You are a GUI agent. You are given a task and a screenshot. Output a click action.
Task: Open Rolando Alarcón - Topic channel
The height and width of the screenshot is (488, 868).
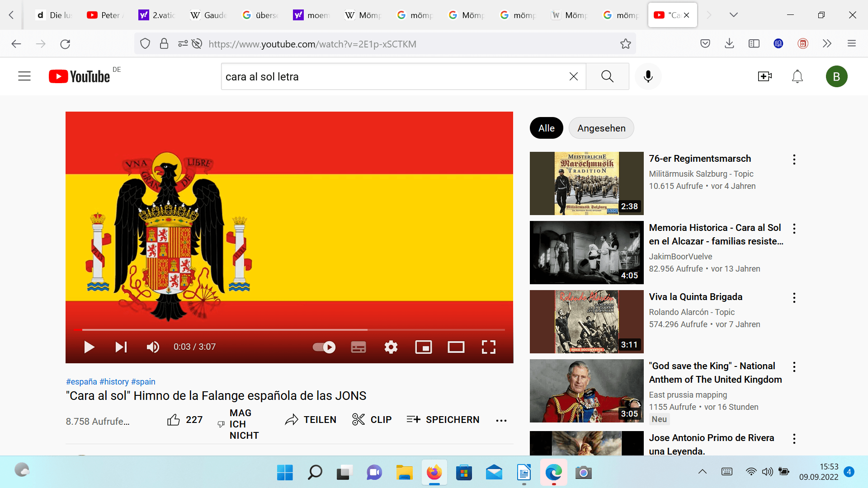pyautogui.click(x=692, y=312)
